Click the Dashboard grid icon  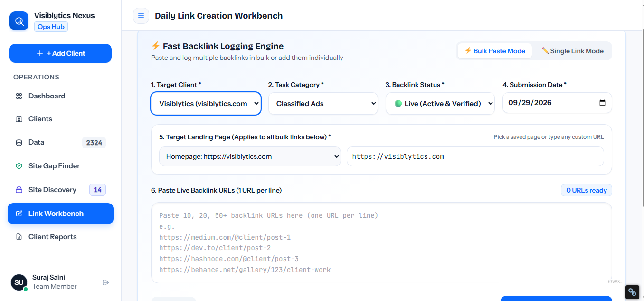19,96
